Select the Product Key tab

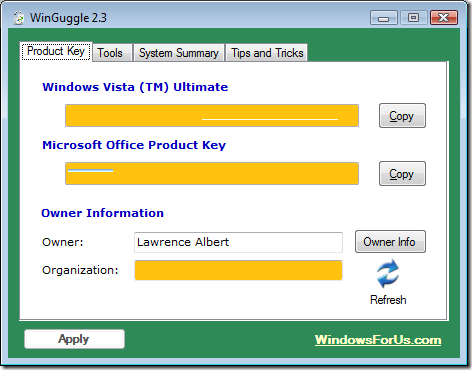pyautogui.click(x=56, y=51)
